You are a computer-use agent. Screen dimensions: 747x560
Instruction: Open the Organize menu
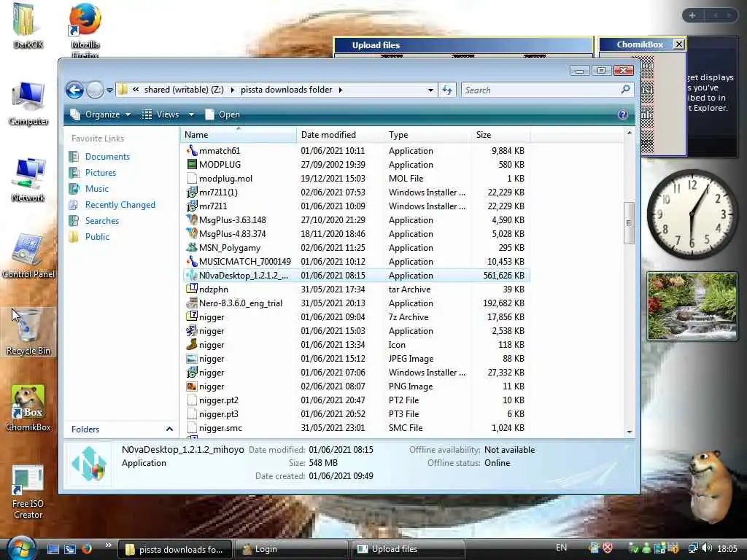101,114
